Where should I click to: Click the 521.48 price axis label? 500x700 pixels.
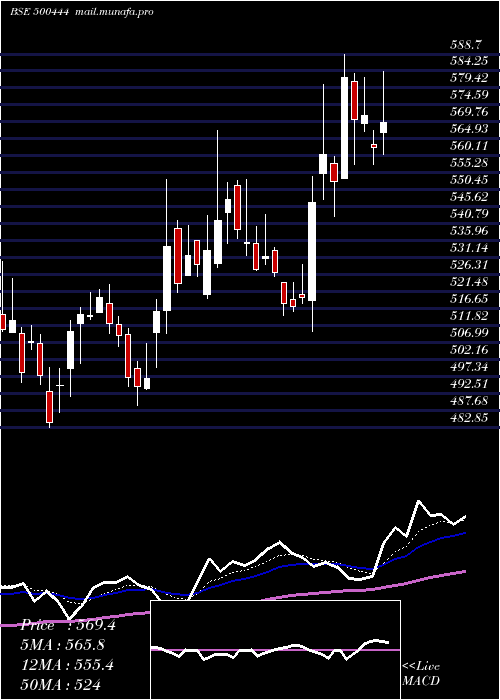click(469, 282)
